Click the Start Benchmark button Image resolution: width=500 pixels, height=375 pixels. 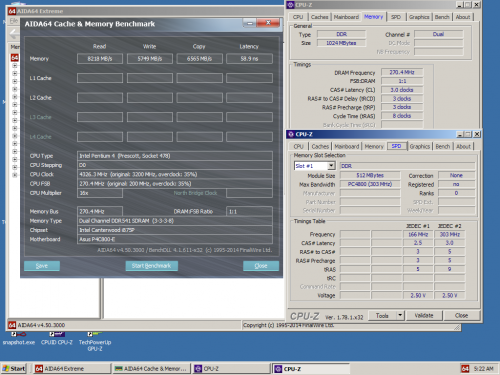pos(152,266)
